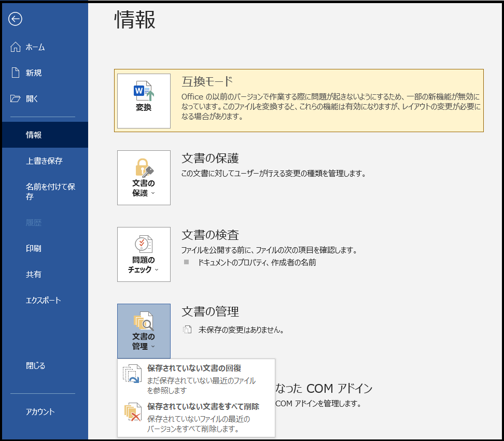The height and width of the screenshot is (441, 504).
Task: Click the delete unsaved documents icon
Action: tap(132, 411)
